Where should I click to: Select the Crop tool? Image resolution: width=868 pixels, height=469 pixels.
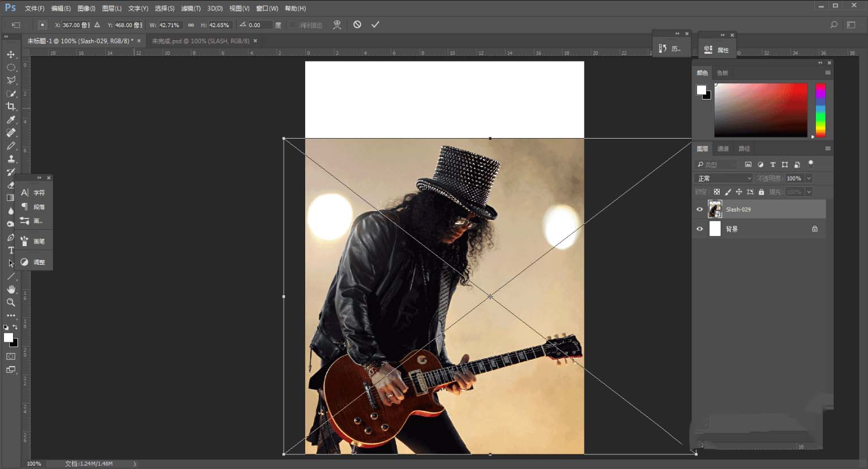coord(11,106)
